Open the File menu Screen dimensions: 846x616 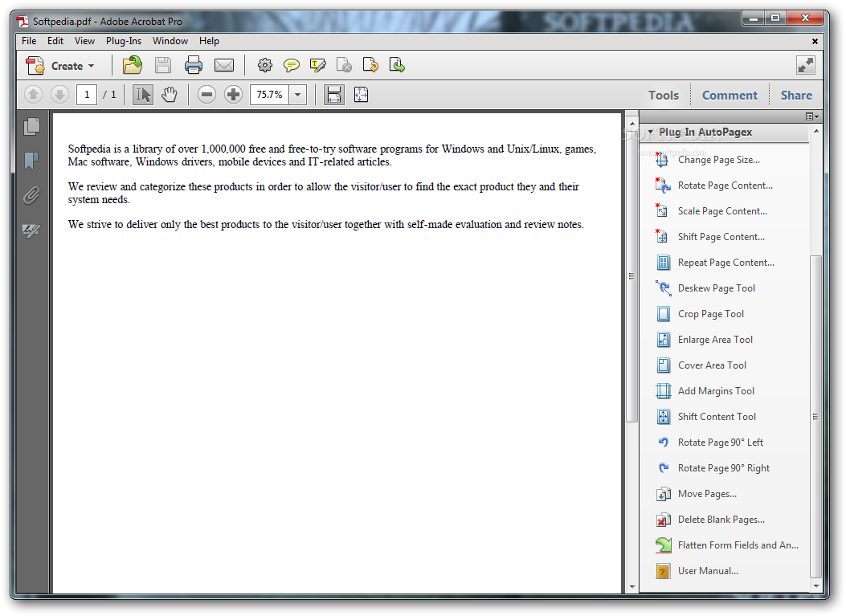[x=29, y=41]
